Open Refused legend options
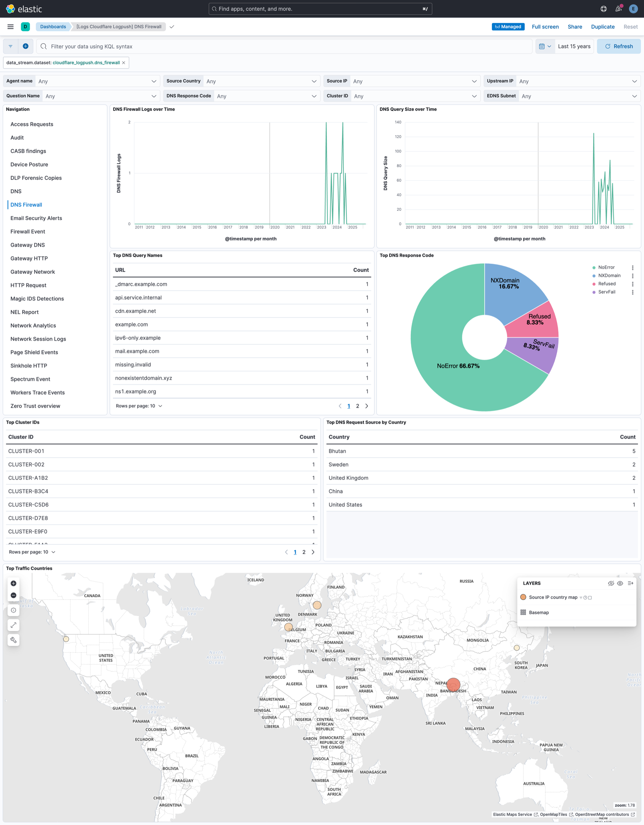Screen dimensions: 644x825 coord(633,284)
